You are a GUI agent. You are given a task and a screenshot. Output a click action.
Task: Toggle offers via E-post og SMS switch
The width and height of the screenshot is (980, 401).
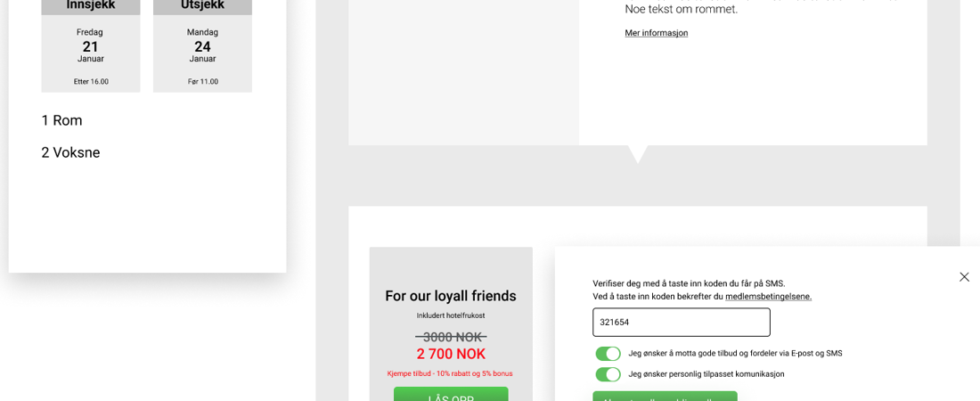click(x=608, y=354)
